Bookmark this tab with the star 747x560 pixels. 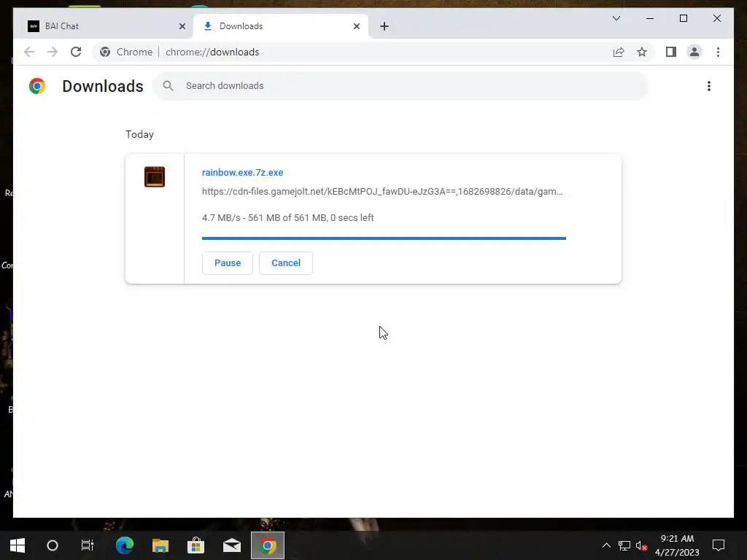click(642, 52)
